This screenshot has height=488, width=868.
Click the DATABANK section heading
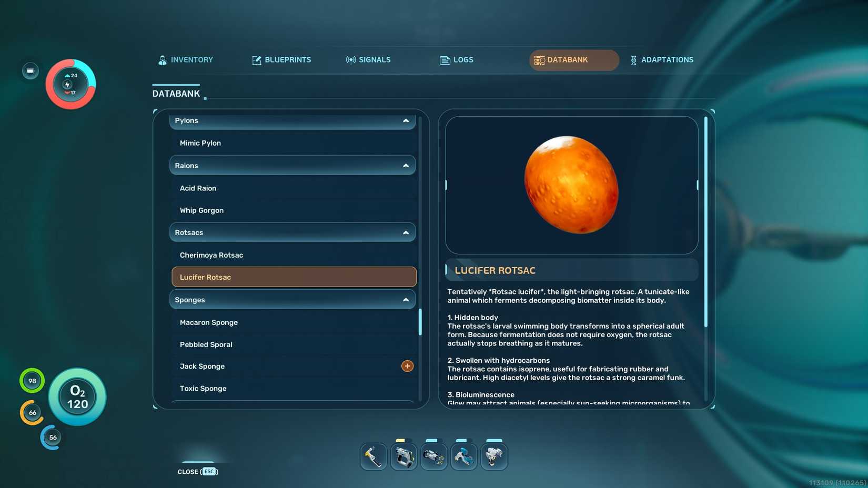(176, 94)
